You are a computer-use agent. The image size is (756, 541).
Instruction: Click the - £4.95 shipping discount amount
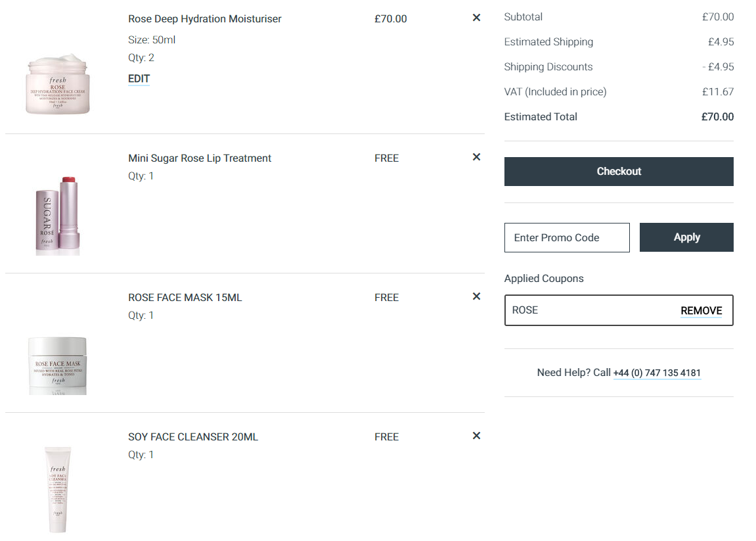click(718, 67)
